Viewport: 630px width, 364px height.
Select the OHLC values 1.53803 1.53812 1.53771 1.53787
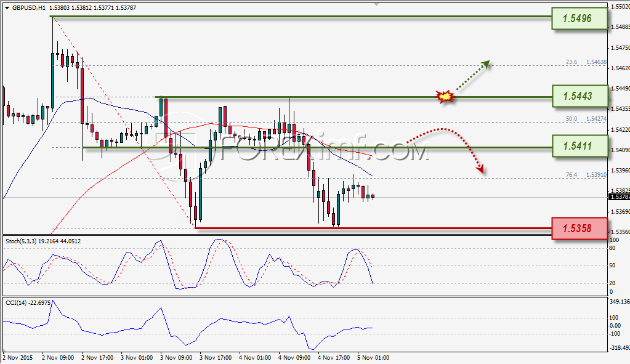[x=92, y=7]
